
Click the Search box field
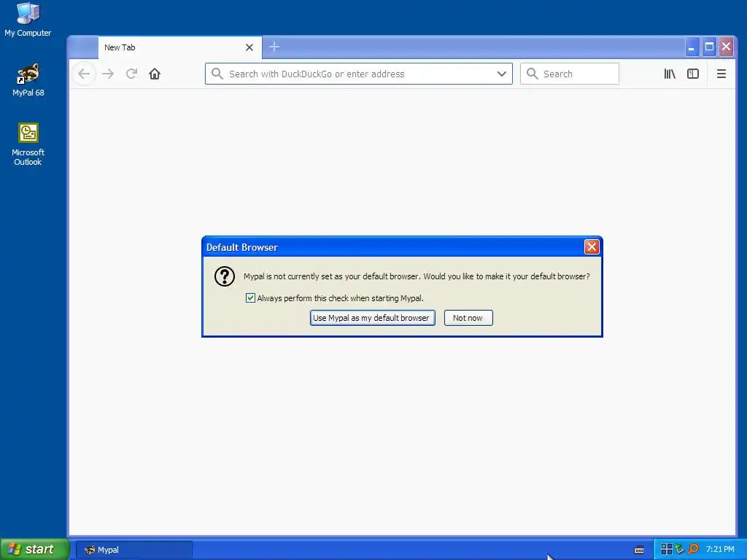[569, 74]
